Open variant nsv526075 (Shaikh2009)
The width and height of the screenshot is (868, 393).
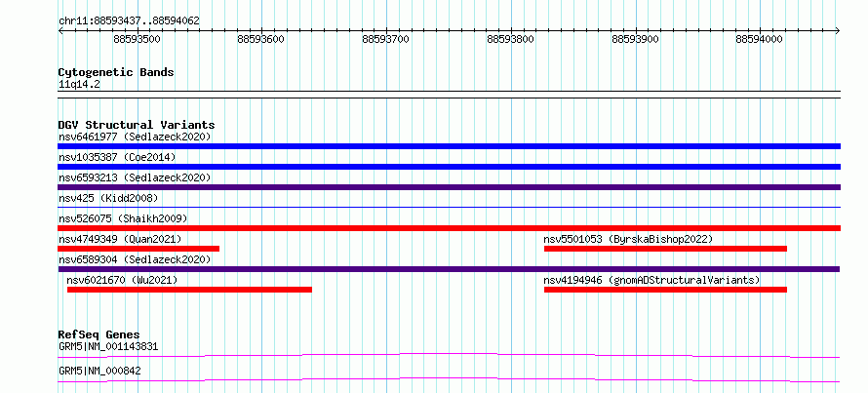click(x=123, y=218)
